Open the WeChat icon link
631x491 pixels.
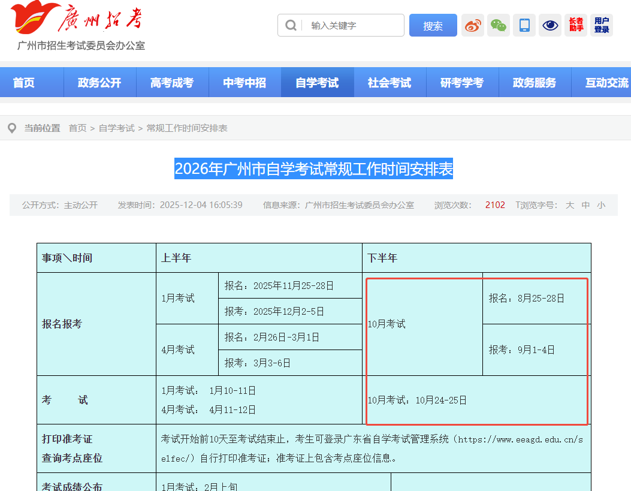point(498,25)
